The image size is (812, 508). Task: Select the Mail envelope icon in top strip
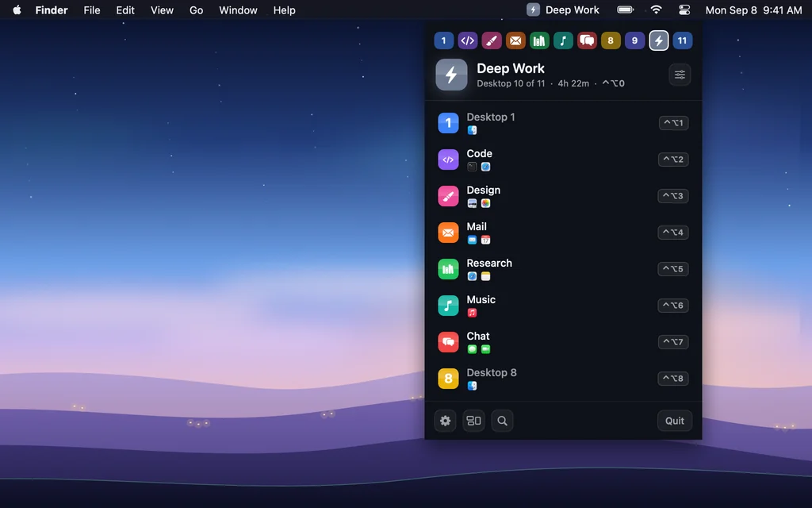point(515,40)
